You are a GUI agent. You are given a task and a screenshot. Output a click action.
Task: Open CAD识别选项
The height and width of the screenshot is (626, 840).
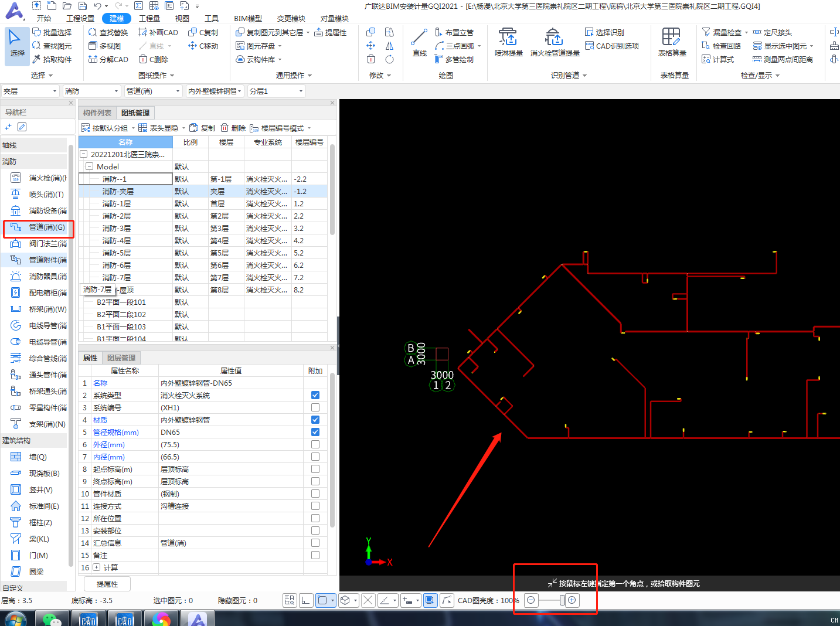pyautogui.click(x=612, y=46)
